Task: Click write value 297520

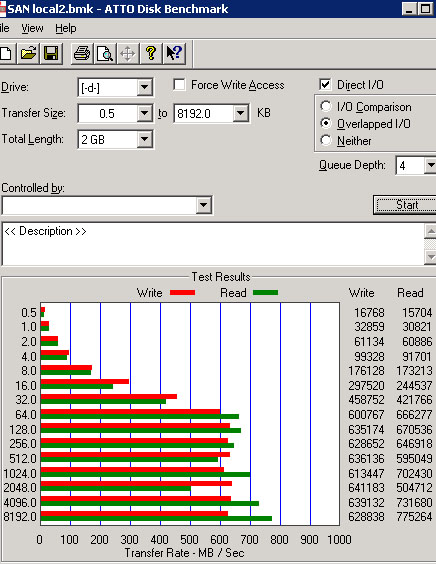Action: pyautogui.click(x=366, y=386)
